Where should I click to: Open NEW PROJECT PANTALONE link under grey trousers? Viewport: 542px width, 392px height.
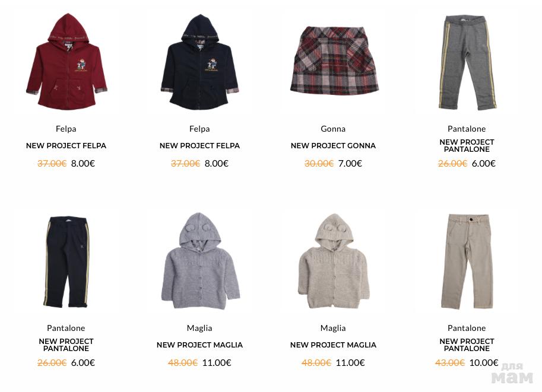click(467, 146)
